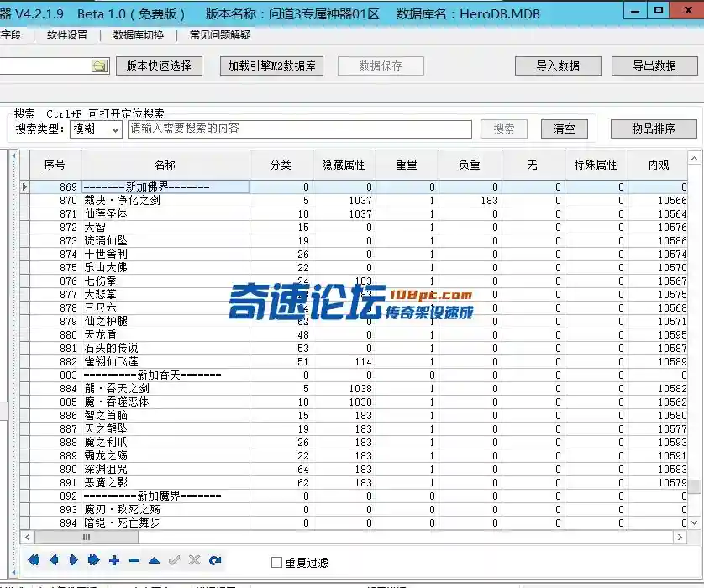704x588 pixels.
Task: Click the 版本快速选择 button
Action: click(159, 66)
